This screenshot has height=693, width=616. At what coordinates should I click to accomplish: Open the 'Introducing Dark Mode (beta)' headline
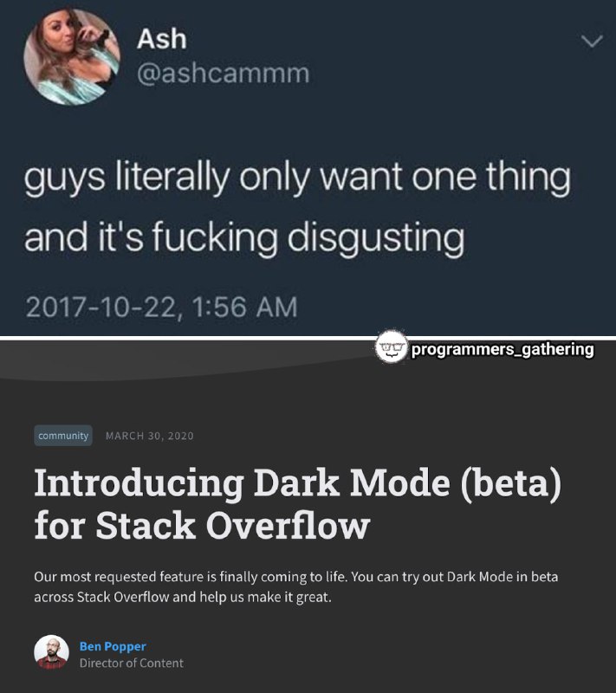click(x=298, y=483)
